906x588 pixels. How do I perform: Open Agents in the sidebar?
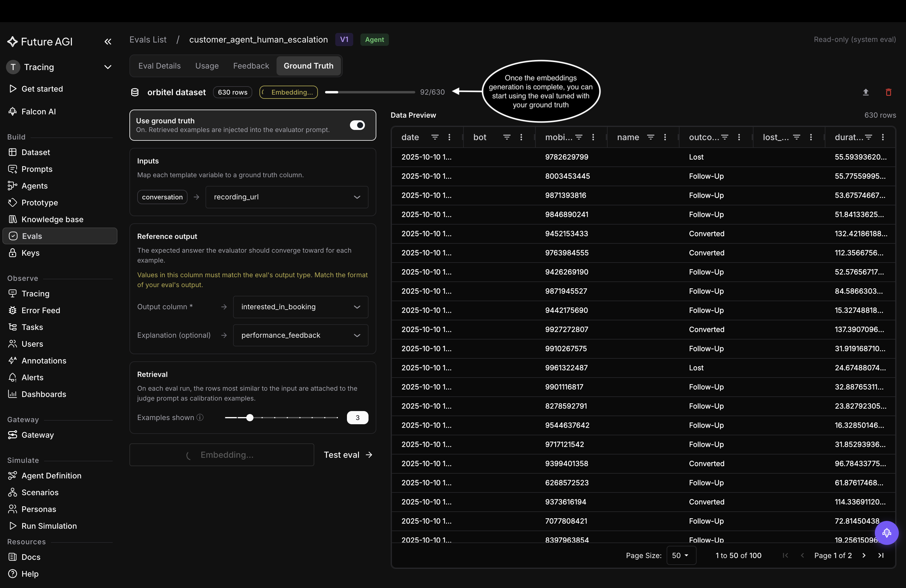coord(60,186)
